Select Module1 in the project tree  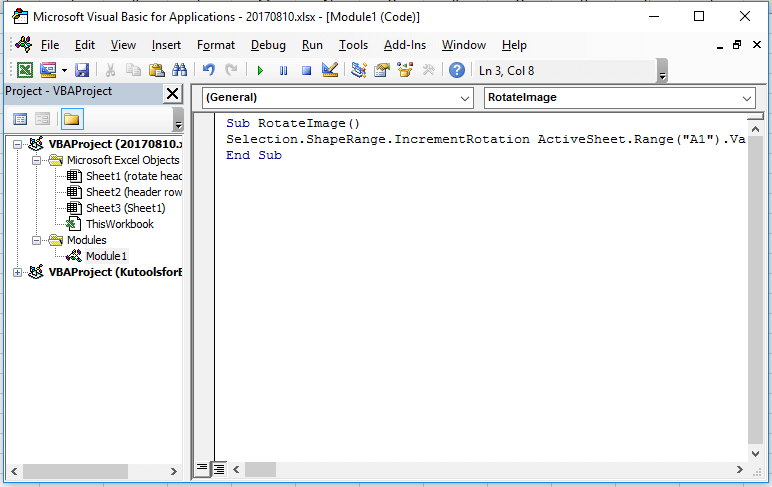tap(105, 256)
